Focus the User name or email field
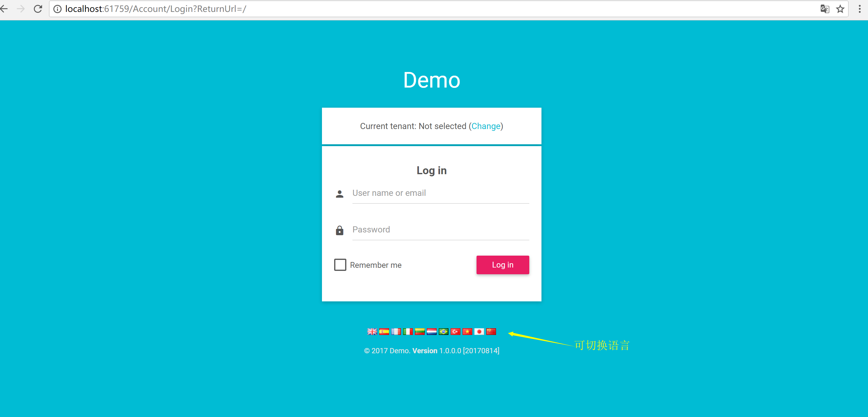Screen dimensions: 868x417 pos(441,193)
